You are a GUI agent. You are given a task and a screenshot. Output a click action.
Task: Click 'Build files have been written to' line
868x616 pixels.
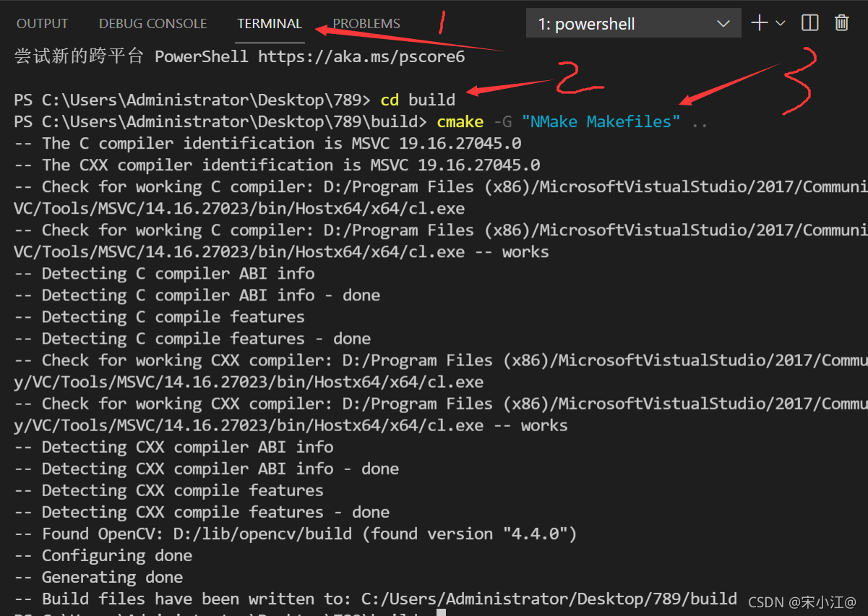click(x=376, y=598)
